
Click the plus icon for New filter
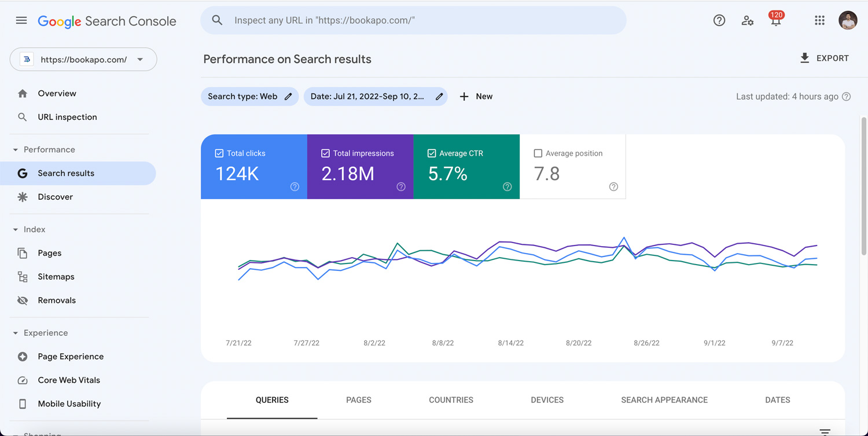coord(464,97)
